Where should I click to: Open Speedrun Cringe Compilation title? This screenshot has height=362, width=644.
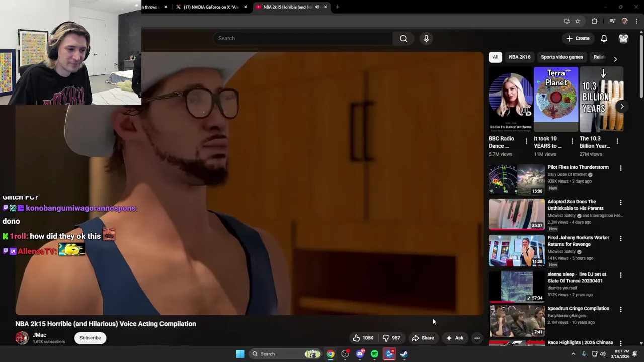pos(578,309)
